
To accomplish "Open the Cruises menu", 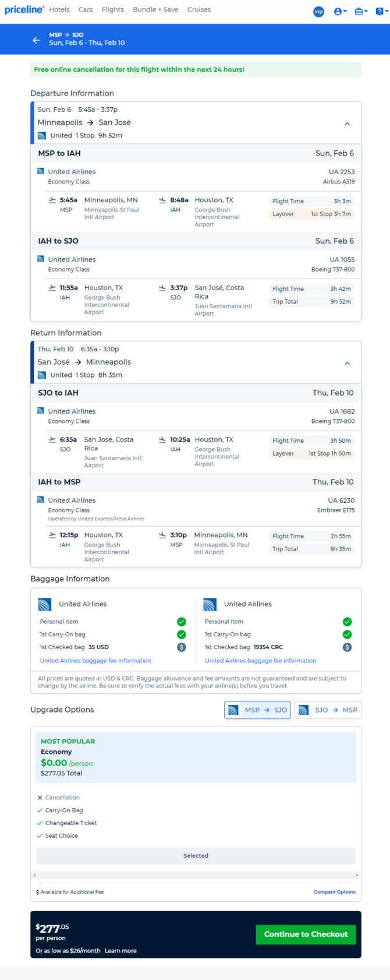I will [x=199, y=10].
